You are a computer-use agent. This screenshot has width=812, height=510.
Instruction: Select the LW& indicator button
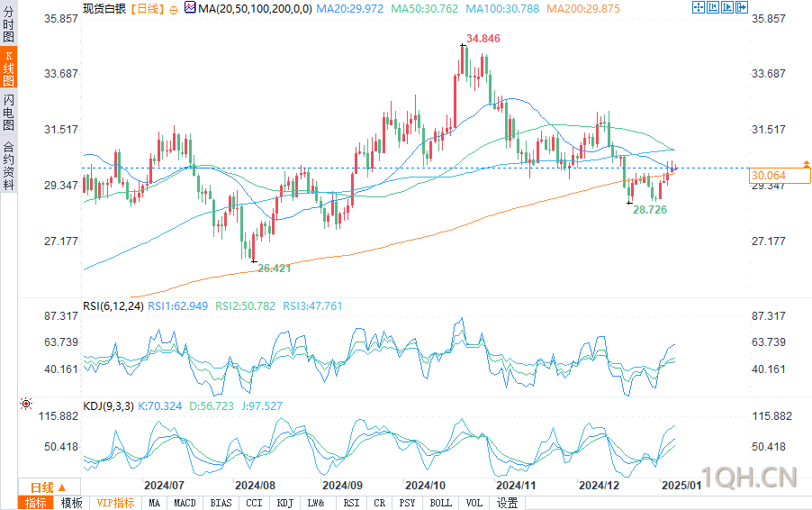316,503
